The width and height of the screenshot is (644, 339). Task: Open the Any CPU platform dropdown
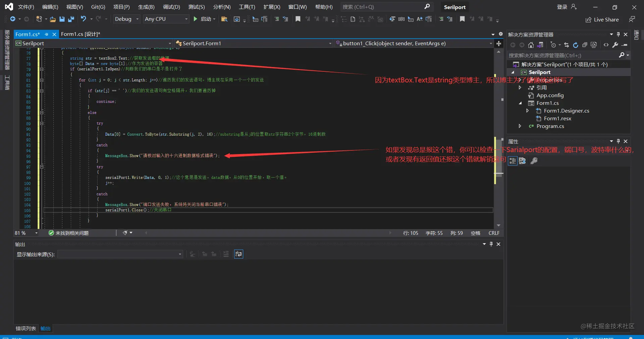pos(166,19)
